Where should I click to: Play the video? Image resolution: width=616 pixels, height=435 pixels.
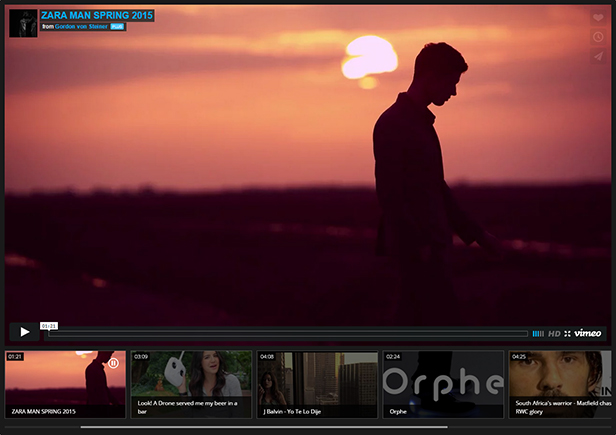click(24, 332)
